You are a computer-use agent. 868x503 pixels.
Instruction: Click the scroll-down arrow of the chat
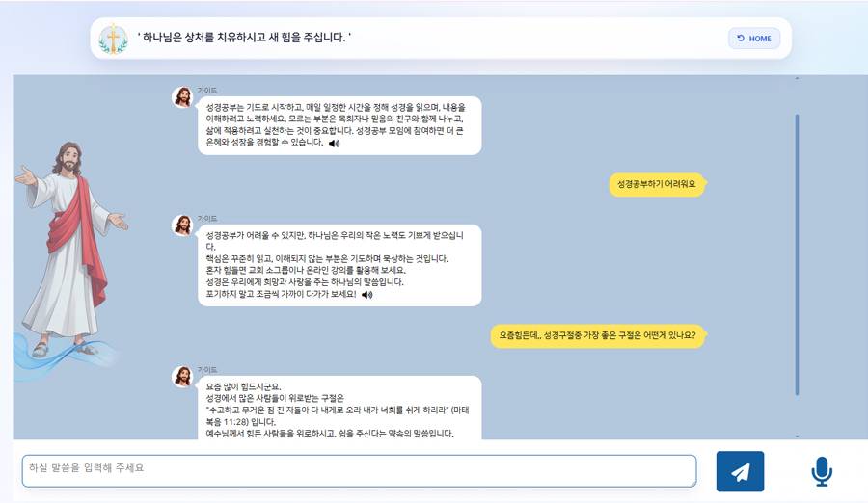(797, 436)
